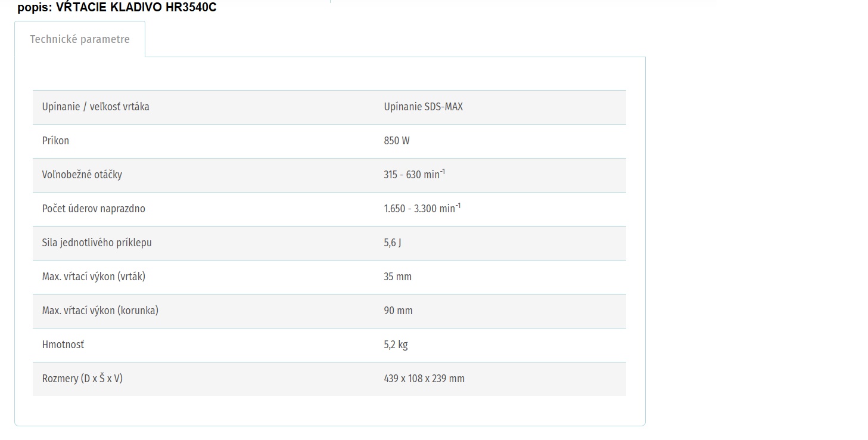Viewport: 868px width, 440px height.
Task: Select the Hmotnosť row label
Action: 63,345
